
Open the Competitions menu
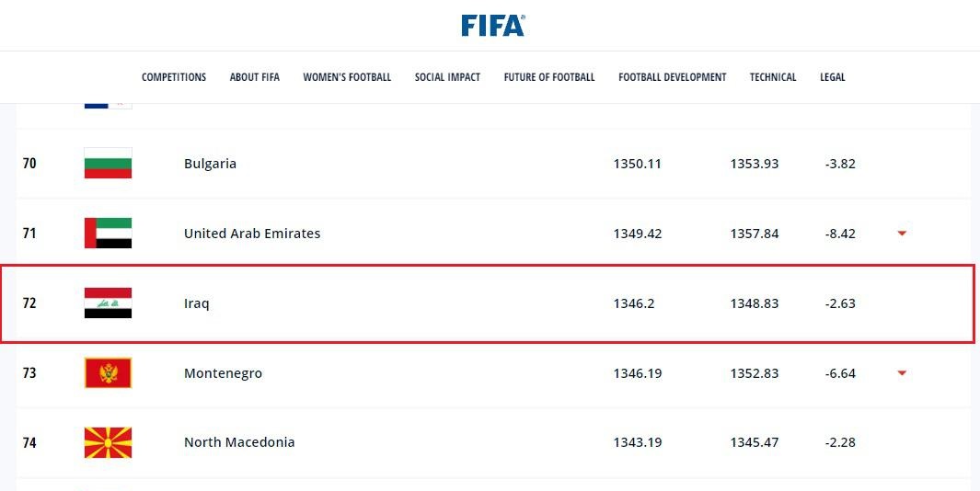pyautogui.click(x=174, y=77)
